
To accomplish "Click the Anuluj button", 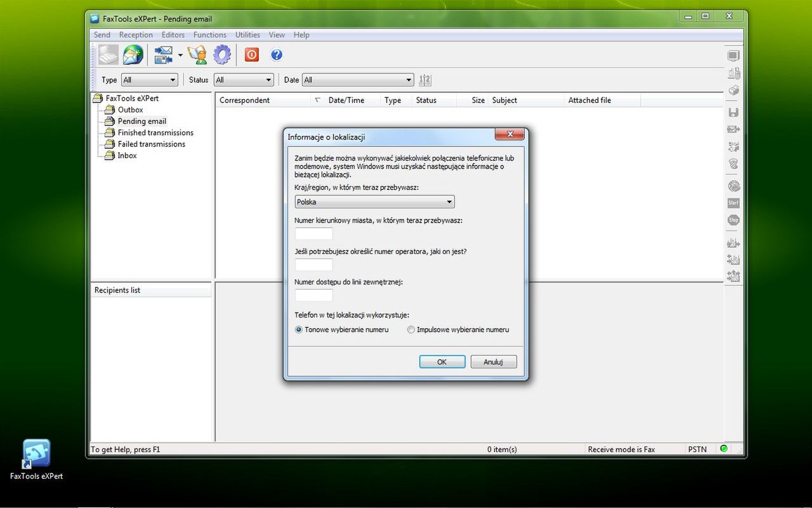I will (494, 362).
